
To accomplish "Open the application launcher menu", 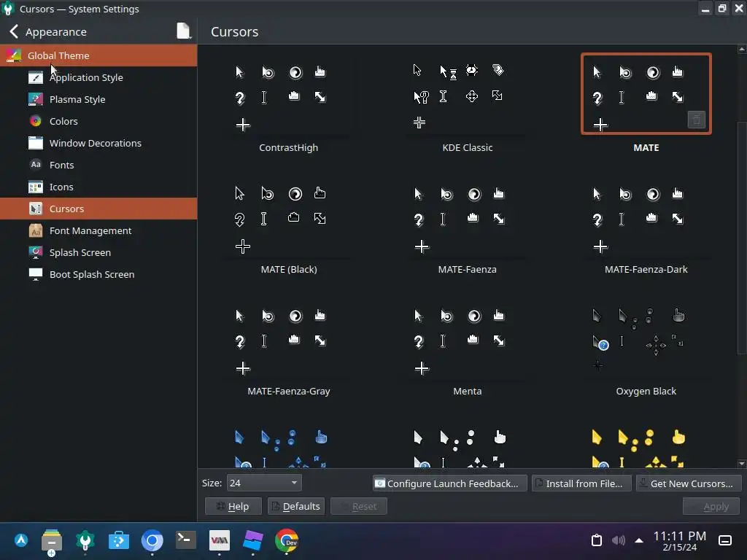I will (x=21, y=540).
